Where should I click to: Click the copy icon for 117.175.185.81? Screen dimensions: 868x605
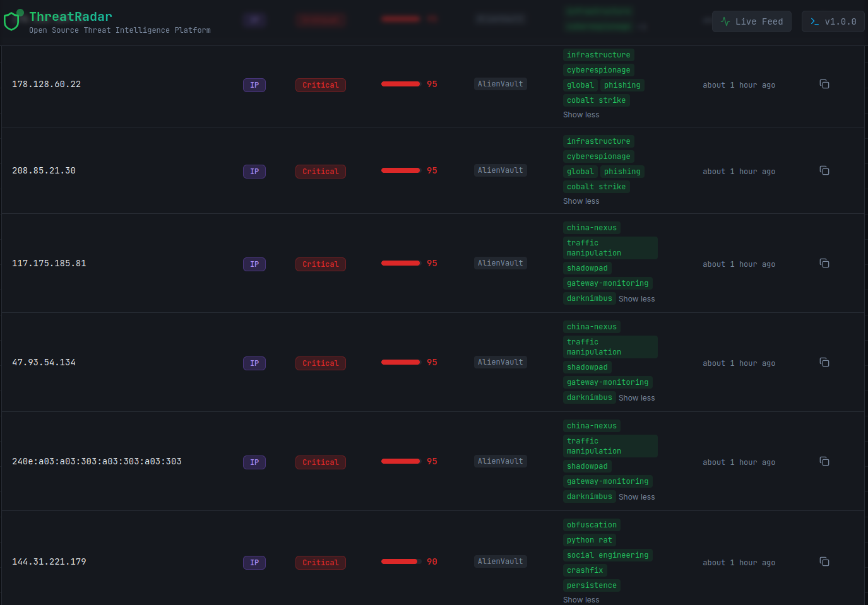pos(824,263)
